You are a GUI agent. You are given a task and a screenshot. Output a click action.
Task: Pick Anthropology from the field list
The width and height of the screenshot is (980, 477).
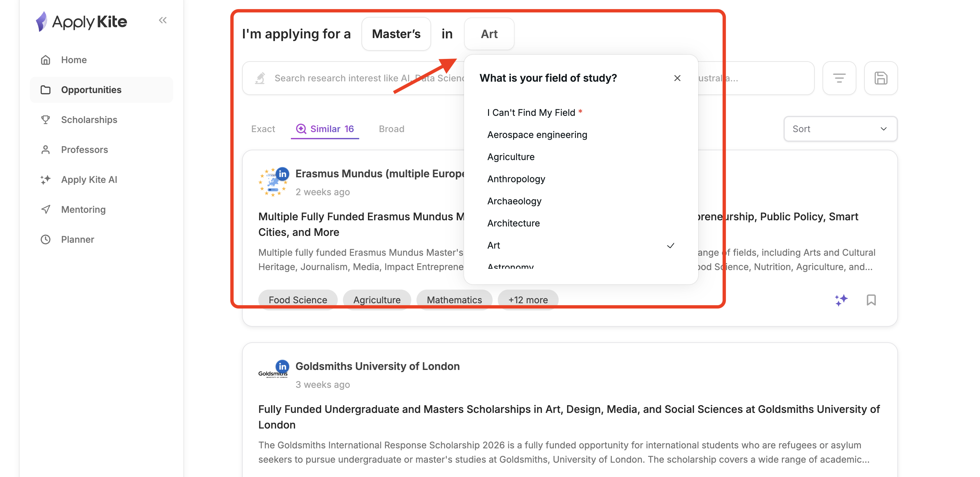coord(516,179)
